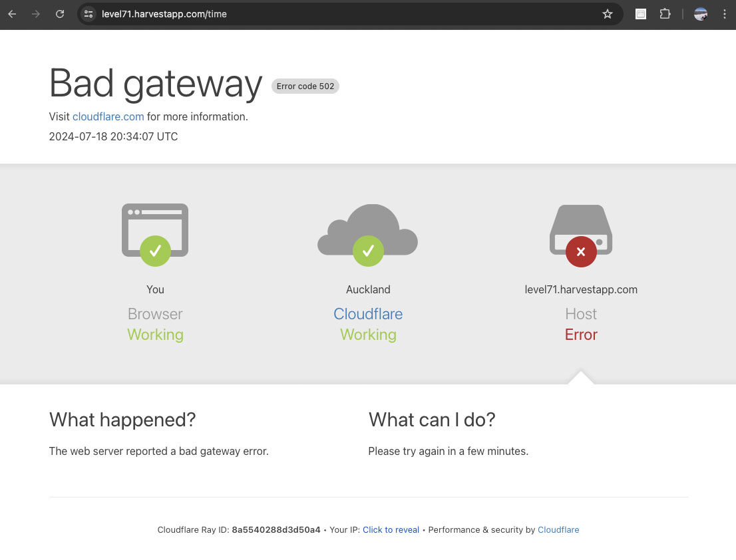The width and height of the screenshot is (736, 560).
Task: Click 'Please try again in a few minutes.'
Action: click(x=449, y=451)
